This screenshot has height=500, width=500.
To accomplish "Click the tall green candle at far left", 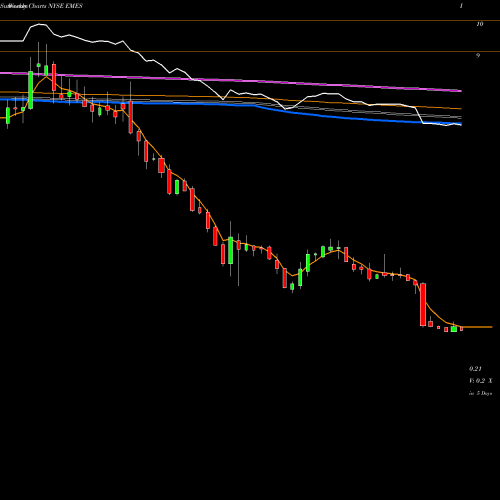I will 31,90.
